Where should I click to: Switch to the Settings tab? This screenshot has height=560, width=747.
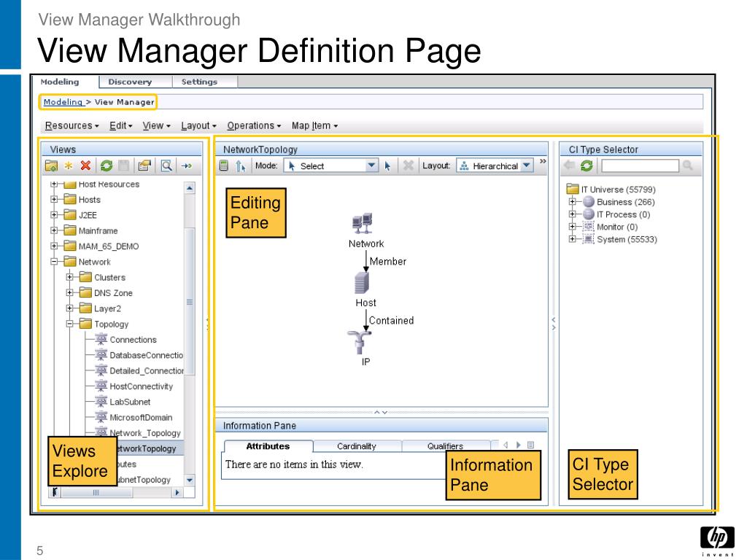(204, 82)
